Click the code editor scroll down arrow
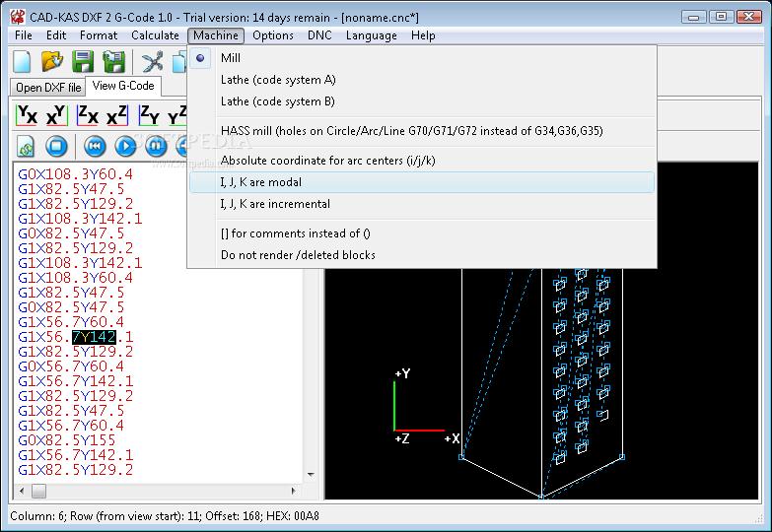This screenshot has width=772, height=532. (x=311, y=475)
